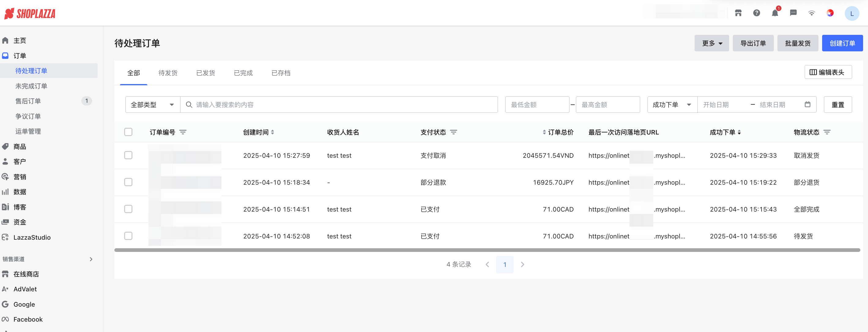
Task: Go to previous page arrow
Action: pyautogui.click(x=487, y=265)
